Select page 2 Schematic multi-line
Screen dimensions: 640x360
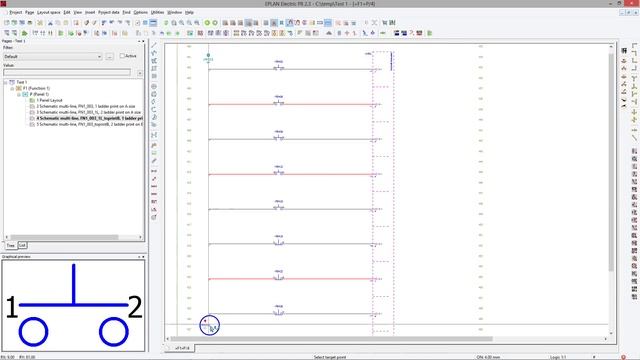tap(86, 106)
